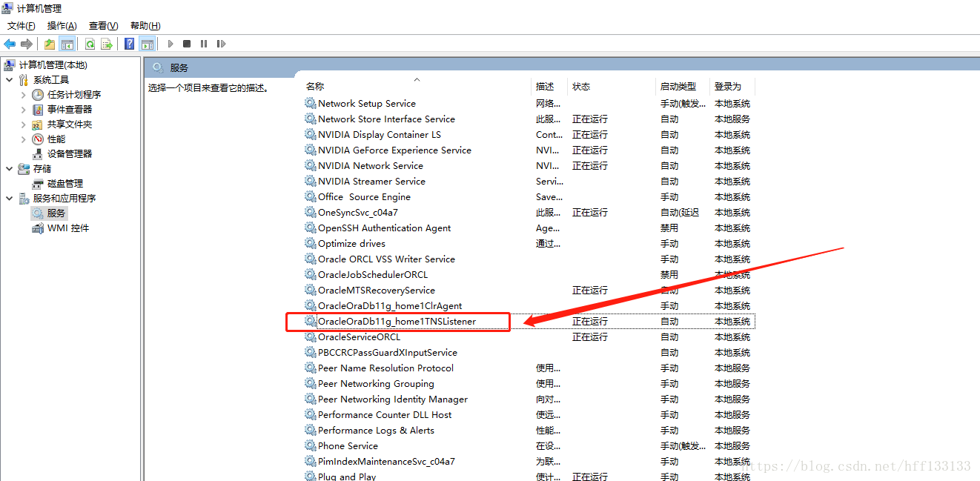Start the service with the play button

click(170, 44)
